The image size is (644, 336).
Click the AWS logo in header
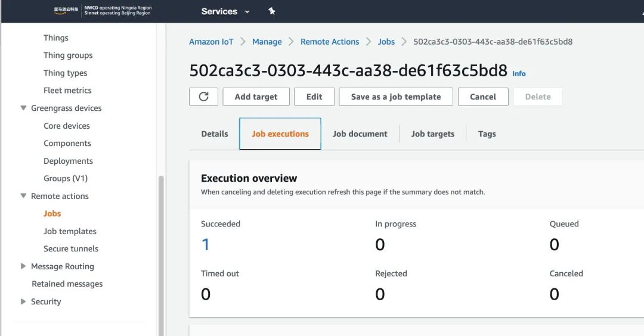pyautogui.click(x=66, y=11)
